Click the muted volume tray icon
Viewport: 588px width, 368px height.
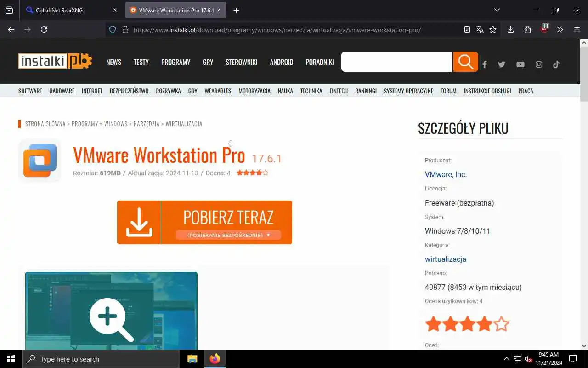coord(528,359)
